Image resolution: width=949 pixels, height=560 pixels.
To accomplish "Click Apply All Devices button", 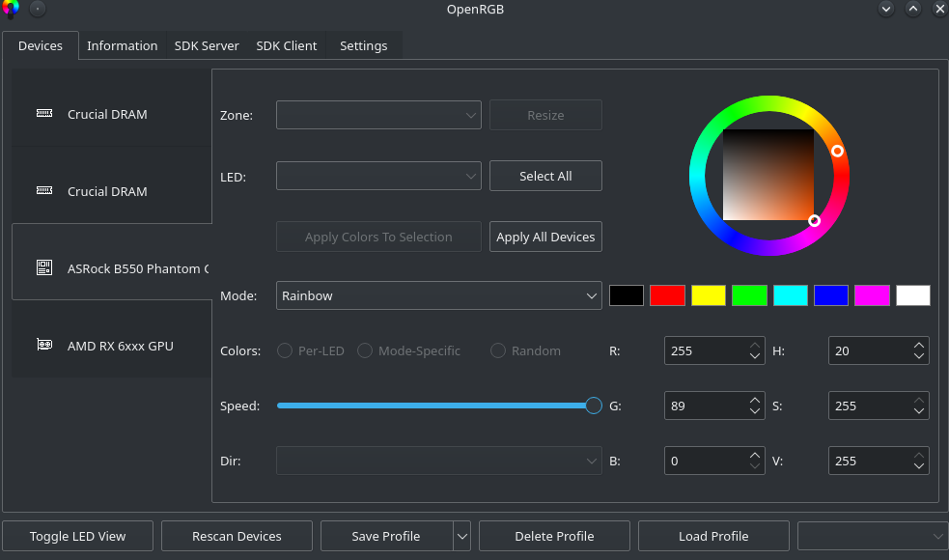I will click(x=545, y=237).
